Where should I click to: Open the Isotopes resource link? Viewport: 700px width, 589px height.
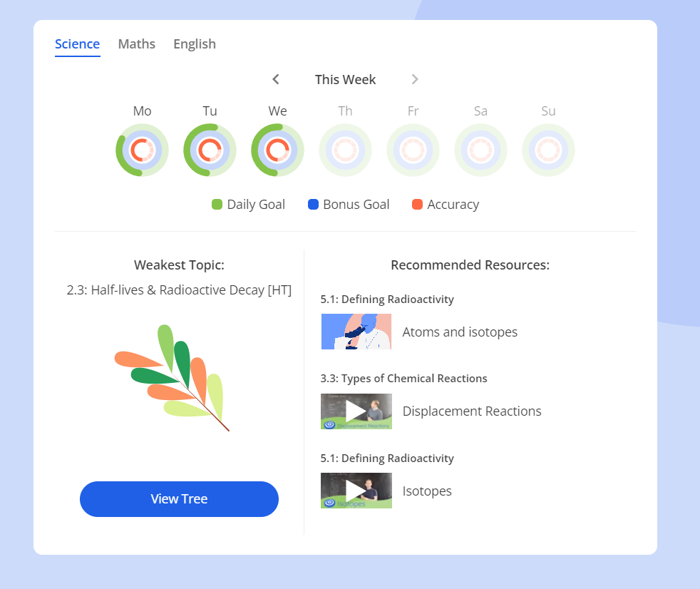click(x=427, y=491)
